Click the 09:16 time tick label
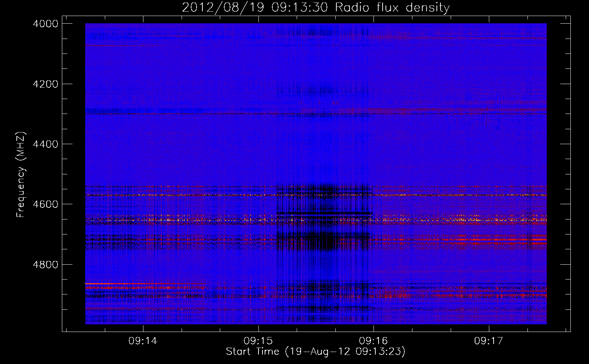 point(373,341)
